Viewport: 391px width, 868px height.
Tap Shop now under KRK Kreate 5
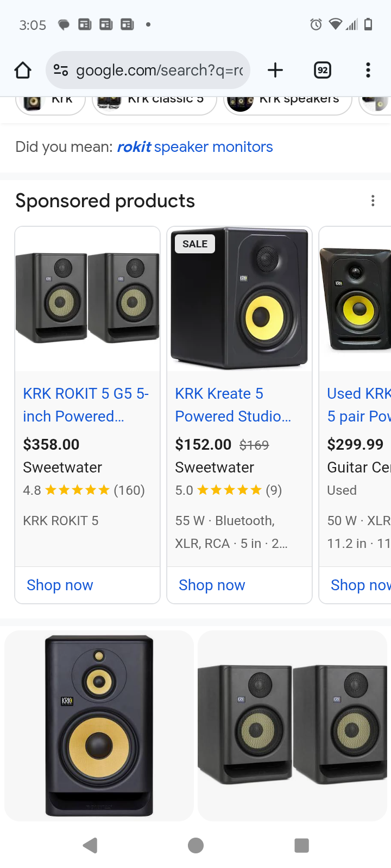pyautogui.click(x=212, y=585)
